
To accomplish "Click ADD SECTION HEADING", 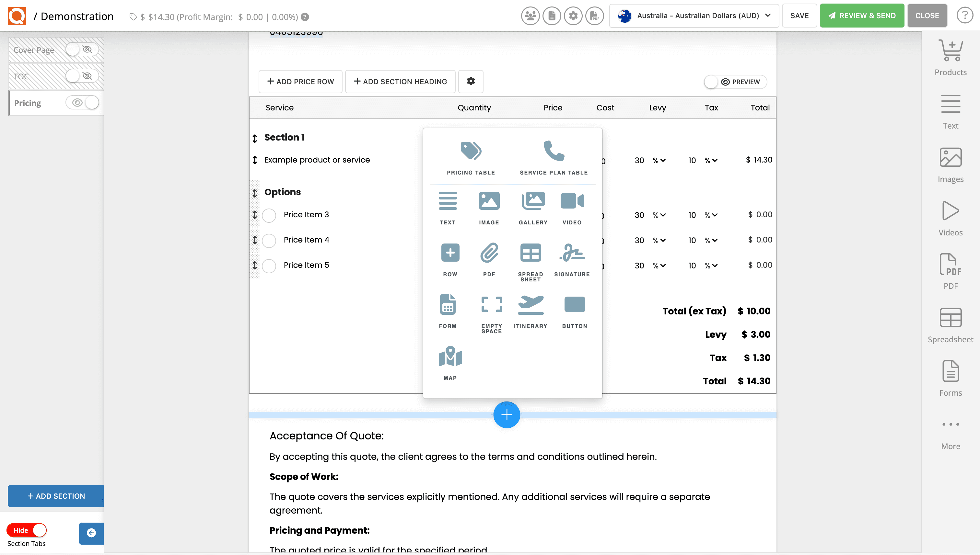I will click(400, 81).
